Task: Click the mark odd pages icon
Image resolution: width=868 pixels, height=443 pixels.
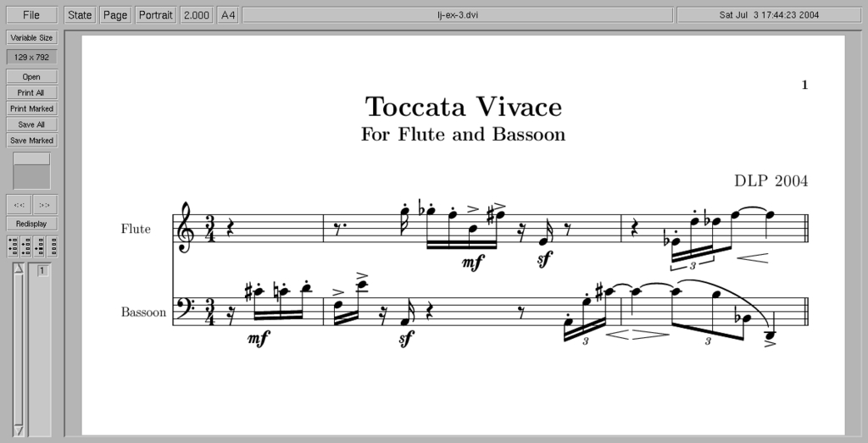Action: pos(13,246)
